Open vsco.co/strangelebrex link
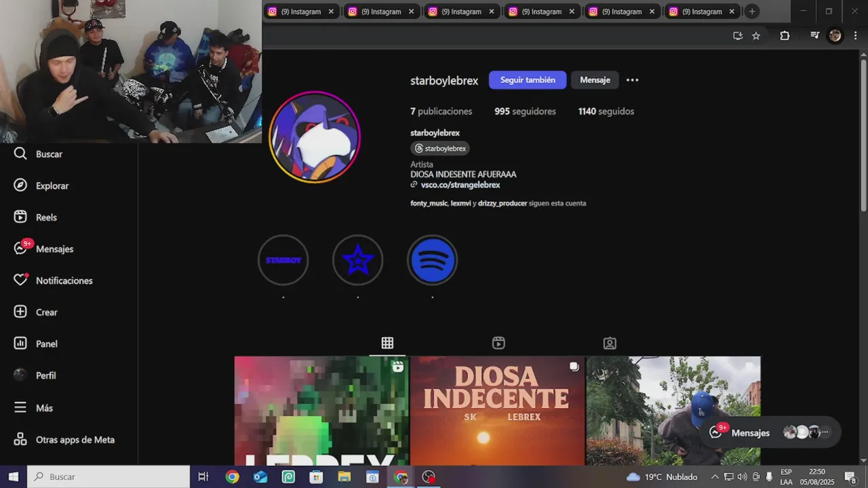The width and height of the screenshot is (868, 488). tap(460, 185)
